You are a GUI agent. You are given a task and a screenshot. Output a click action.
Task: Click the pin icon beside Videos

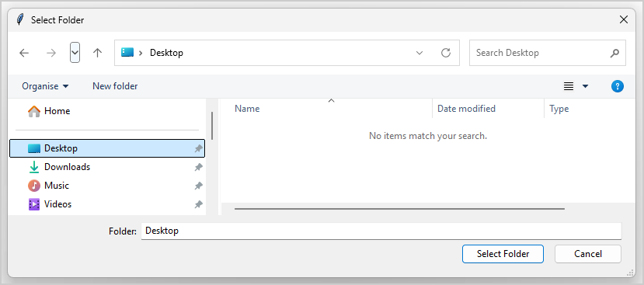(198, 204)
